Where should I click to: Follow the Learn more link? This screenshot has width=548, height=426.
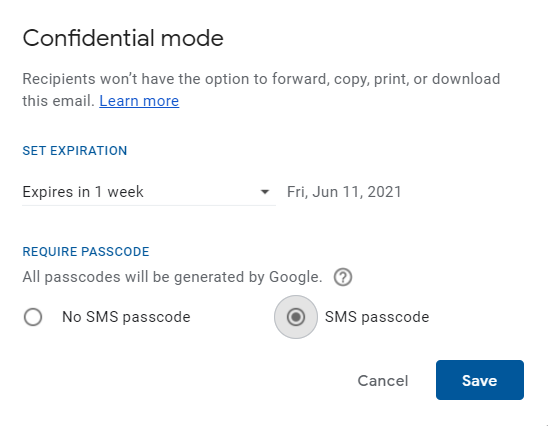pos(139,101)
